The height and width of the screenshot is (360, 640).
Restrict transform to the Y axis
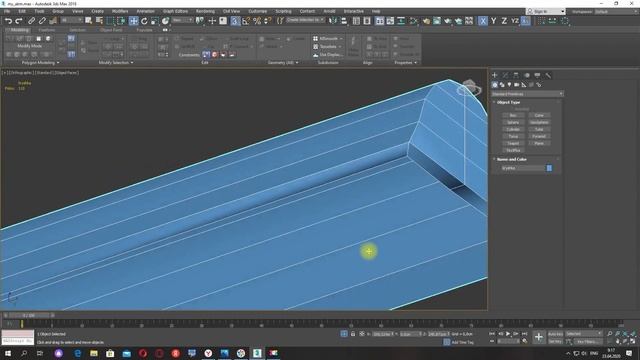(x=494, y=20)
